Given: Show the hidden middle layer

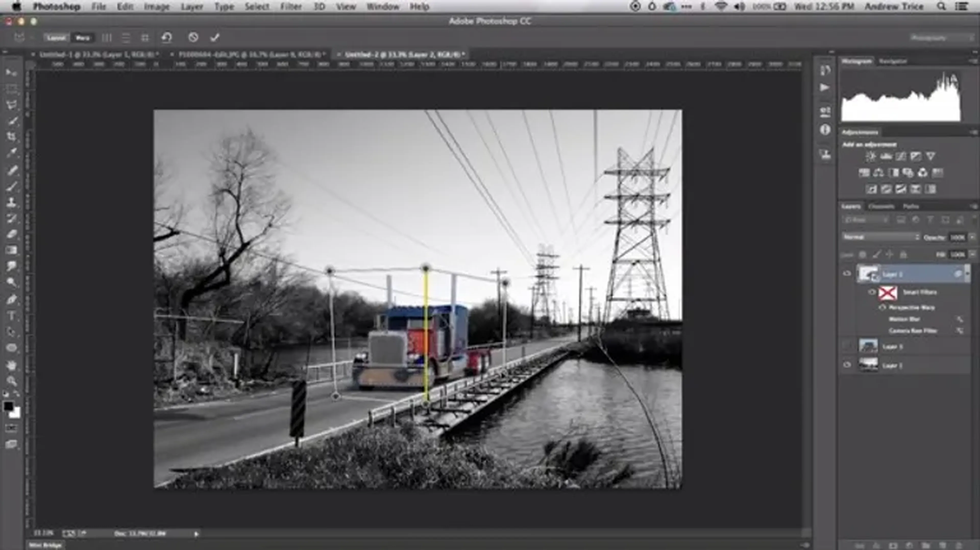Looking at the screenshot, I should pos(847,346).
